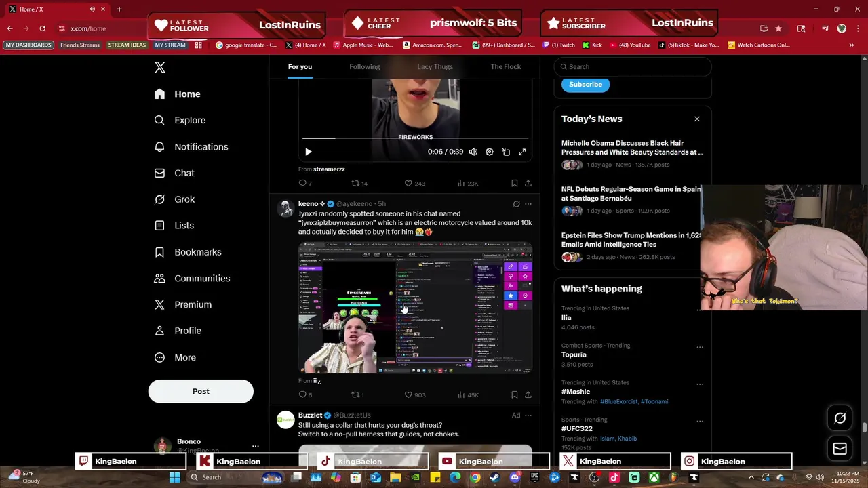Bookmark the streamerzz video post
Image resolution: width=868 pixels, height=488 pixels.
click(514, 183)
